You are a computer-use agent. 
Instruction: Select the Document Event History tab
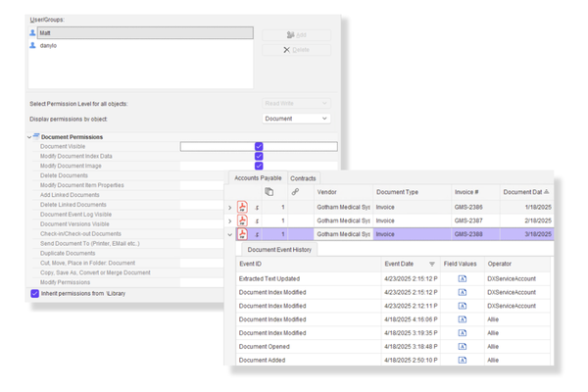(279, 250)
